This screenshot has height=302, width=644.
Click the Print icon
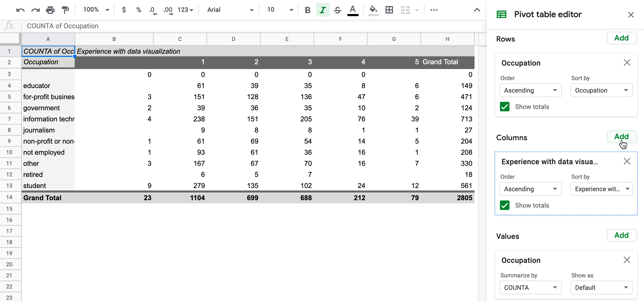tap(50, 10)
